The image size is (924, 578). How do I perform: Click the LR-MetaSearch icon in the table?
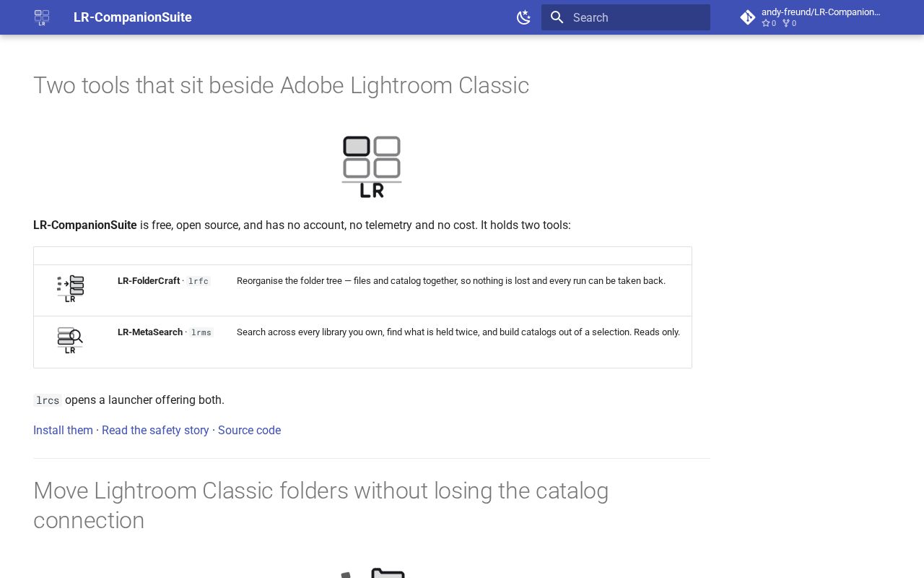[x=71, y=340]
